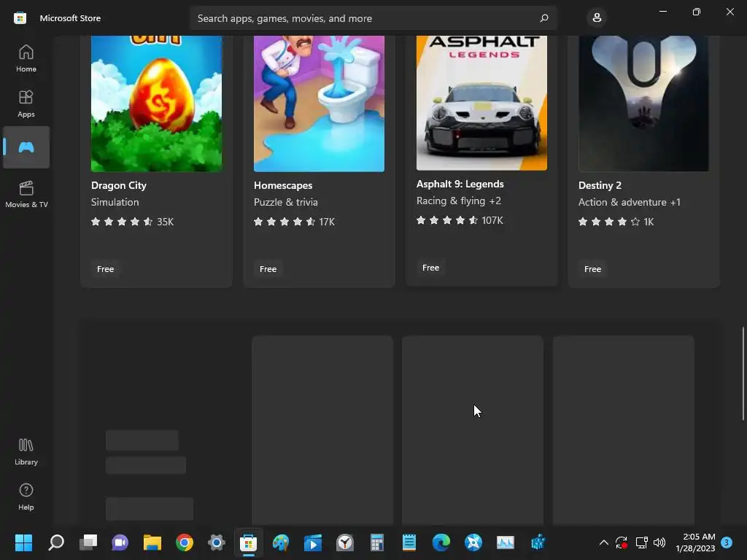Image resolution: width=747 pixels, height=560 pixels.
Task: Open Homescapes game thumbnail
Action: pyautogui.click(x=320, y=104)
